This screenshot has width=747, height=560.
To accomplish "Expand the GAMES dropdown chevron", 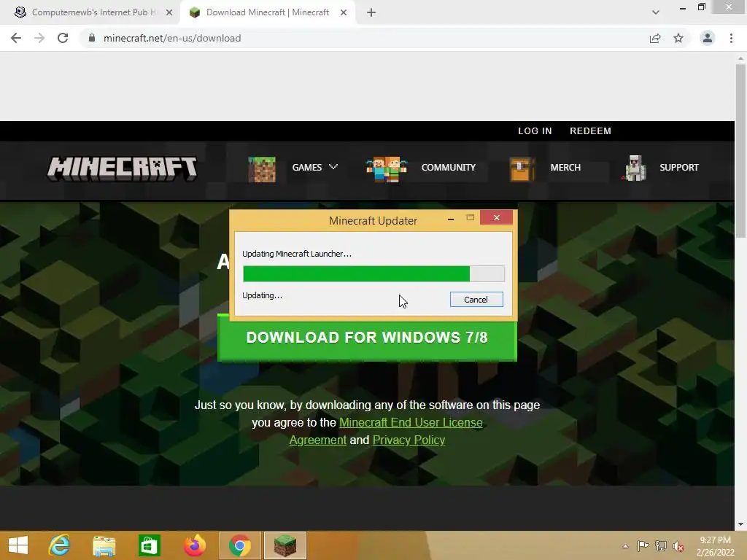I will (333, 167).
